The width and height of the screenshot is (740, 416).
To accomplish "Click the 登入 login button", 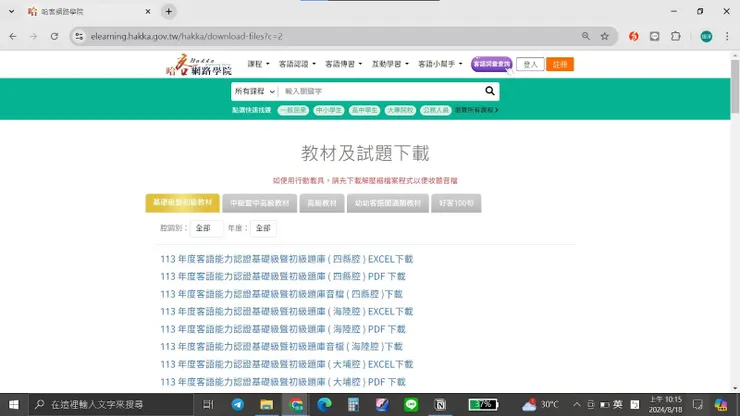I will click(x=530, y=64).
